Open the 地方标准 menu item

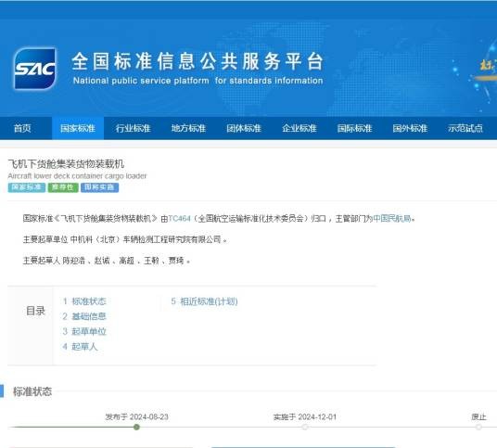click(188, 128)
